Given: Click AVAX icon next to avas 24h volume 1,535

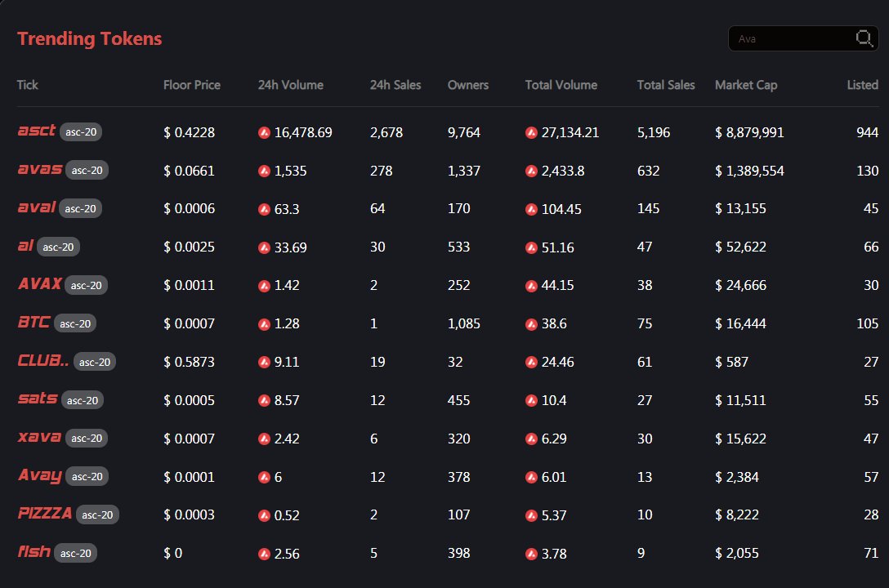Looking at the screenshot, I should 264,171.
